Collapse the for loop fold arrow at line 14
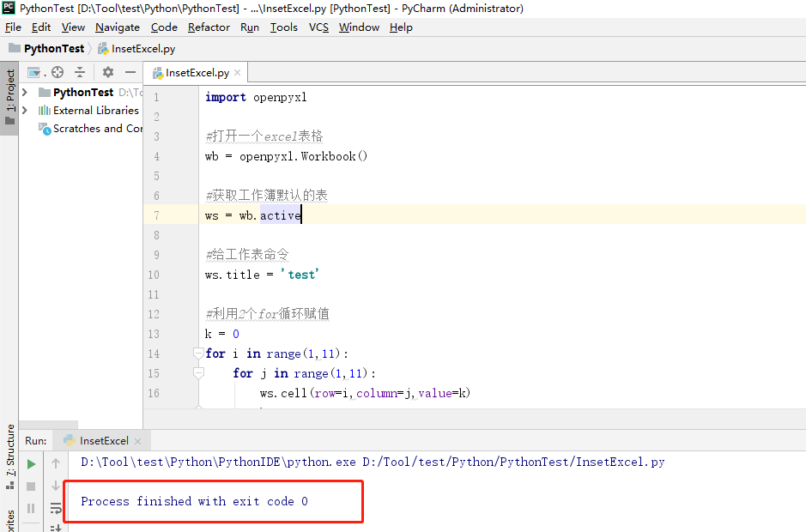The height and width of the screenshot is (532, 806). [198, 353]
